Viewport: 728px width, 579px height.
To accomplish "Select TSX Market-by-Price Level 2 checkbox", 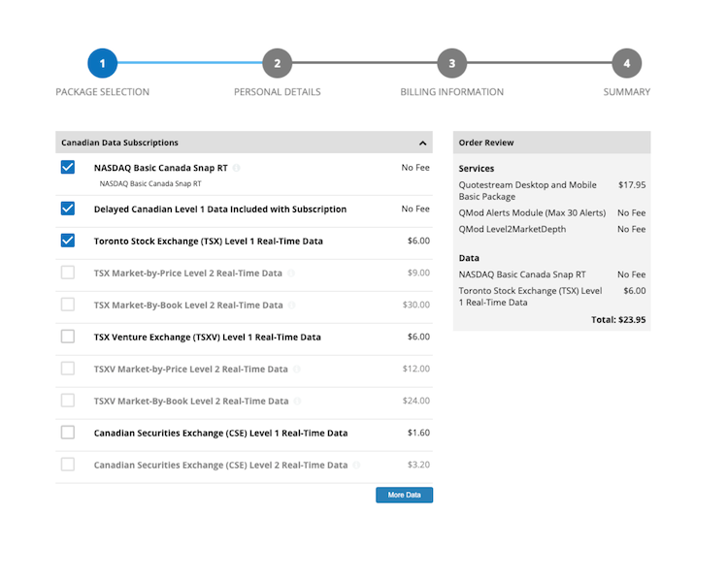I will [x=67, y=273].
